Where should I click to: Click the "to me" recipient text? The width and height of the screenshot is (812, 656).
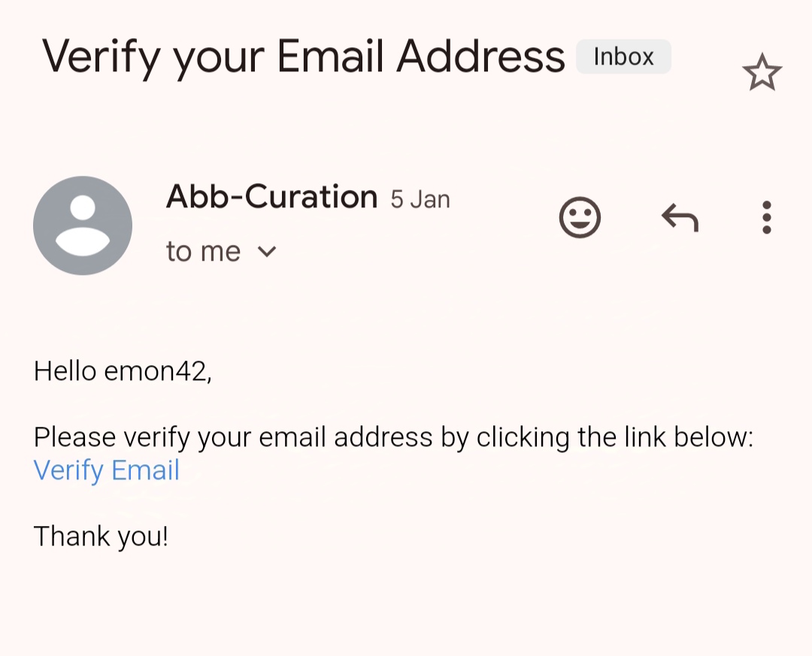pos(203,252)
